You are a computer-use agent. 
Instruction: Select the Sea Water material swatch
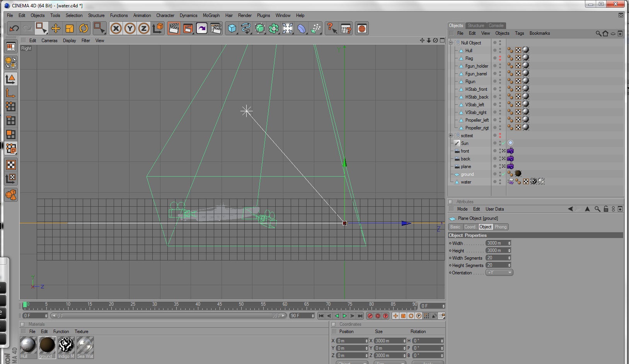tap(85, 347)
